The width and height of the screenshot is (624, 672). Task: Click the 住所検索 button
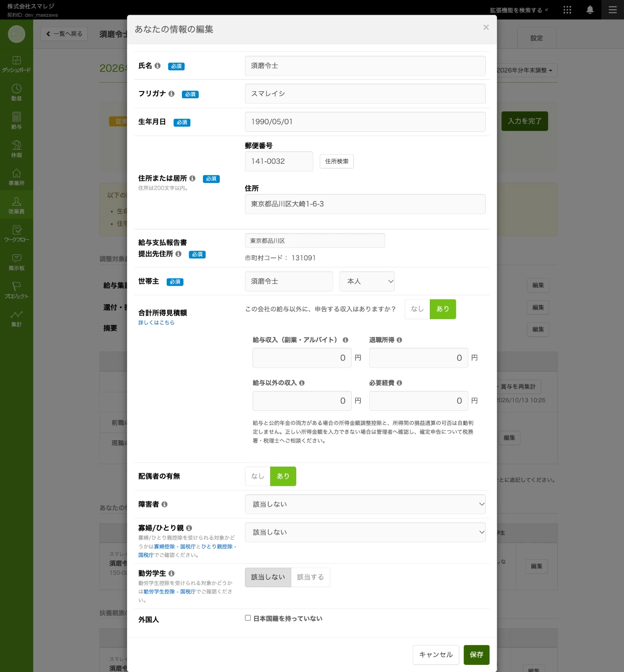tap(337, 161)
